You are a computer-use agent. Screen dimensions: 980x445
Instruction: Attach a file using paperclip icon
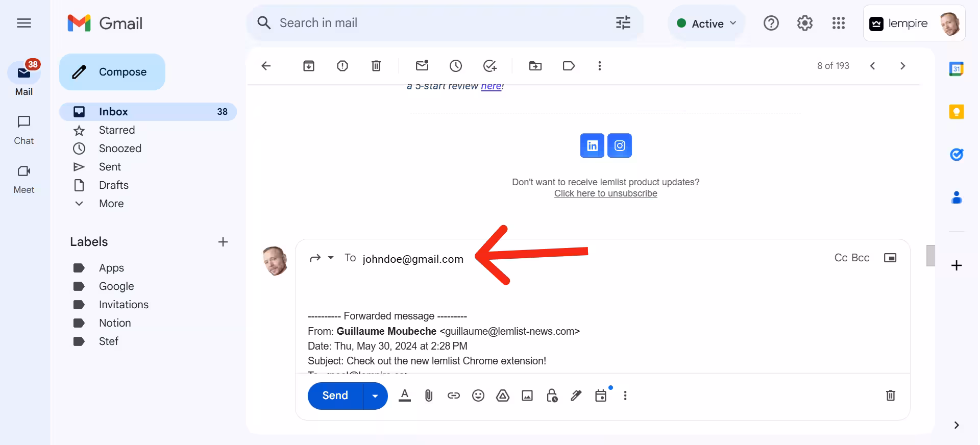[429, 395]
